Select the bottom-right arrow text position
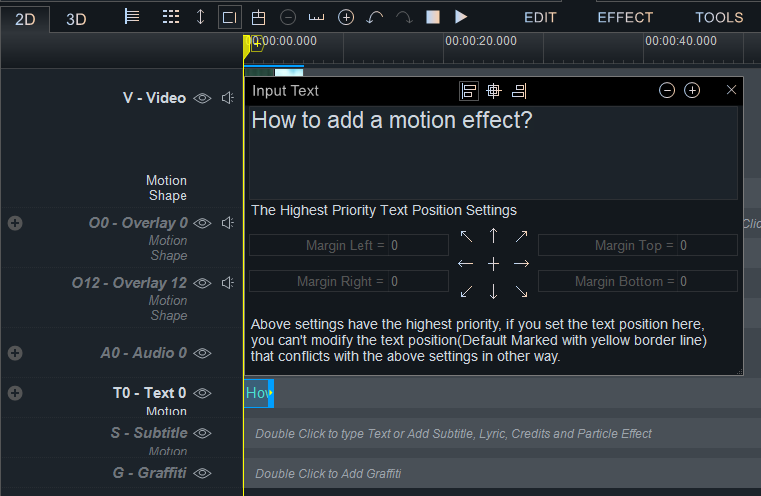761x496 pixels. click(521, 292)
